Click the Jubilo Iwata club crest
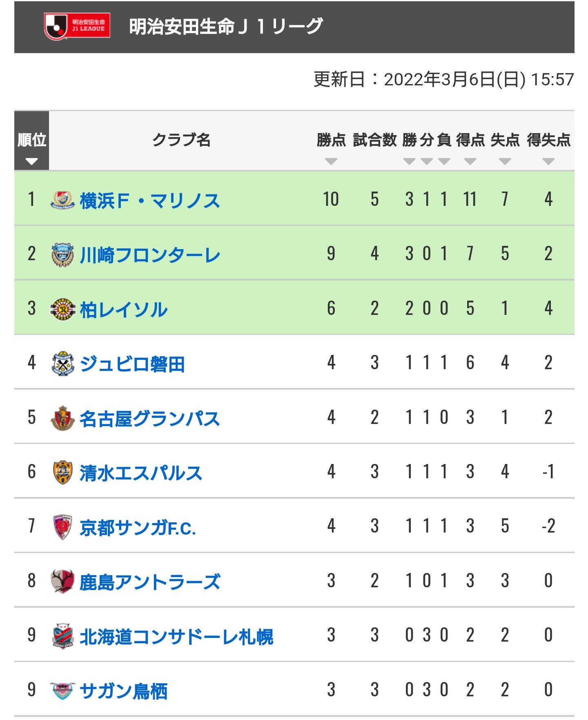Image resolution: width=588 pixels, height=720 pixels. pos(62,363)
